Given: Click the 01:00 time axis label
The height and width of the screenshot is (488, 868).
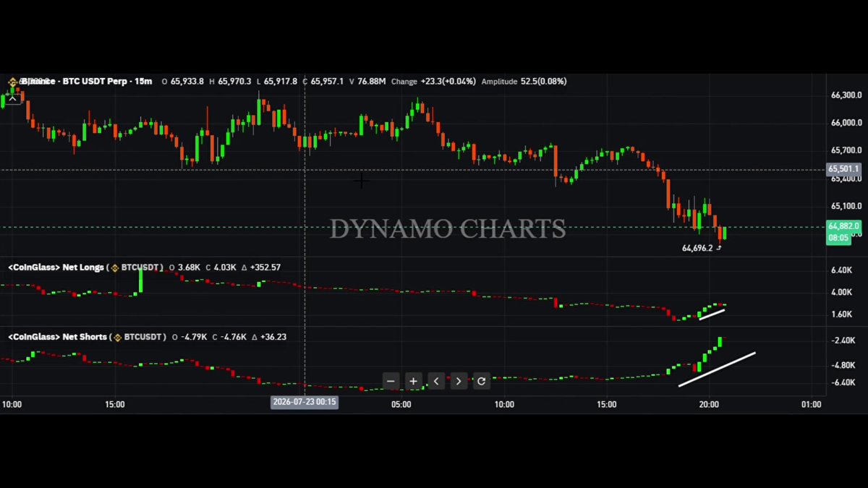Looking at the screenshot, I should (x=812, y=404).
